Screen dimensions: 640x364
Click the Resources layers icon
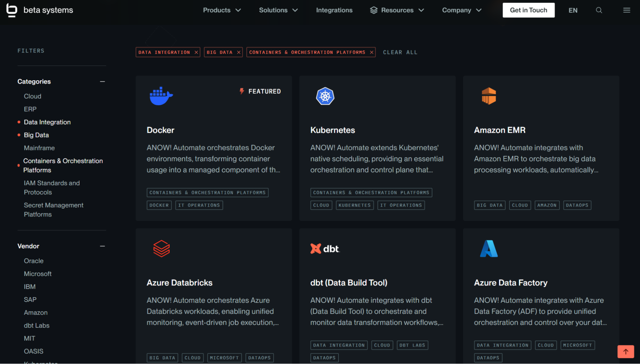(374, 10)
